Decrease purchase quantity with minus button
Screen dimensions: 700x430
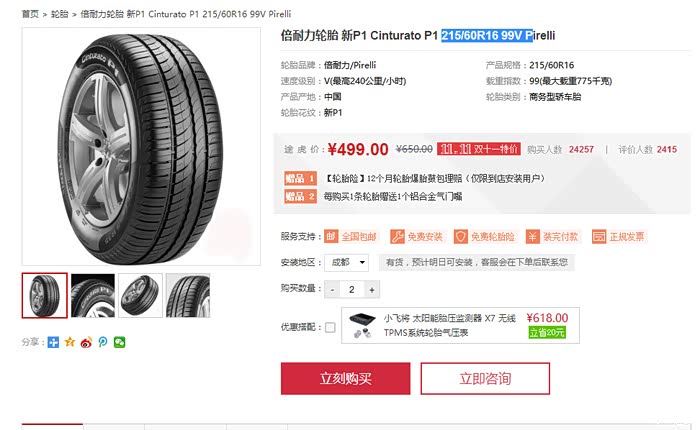tap(332, 290)
